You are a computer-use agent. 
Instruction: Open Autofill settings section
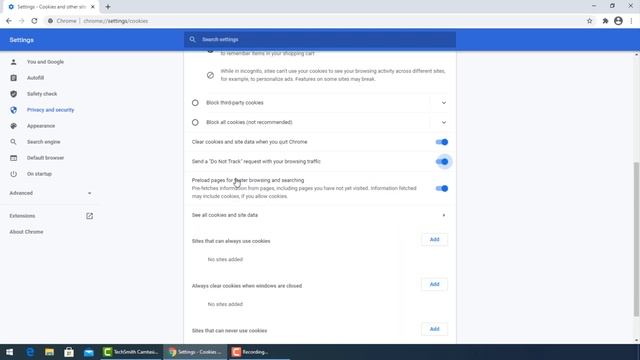36,78
